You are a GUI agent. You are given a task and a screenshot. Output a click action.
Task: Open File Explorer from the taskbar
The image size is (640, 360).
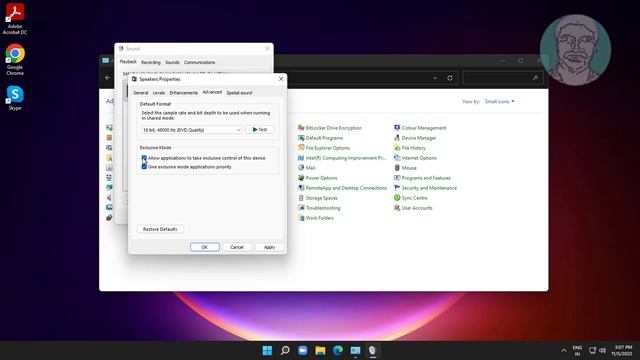click(x=320, y=350)
